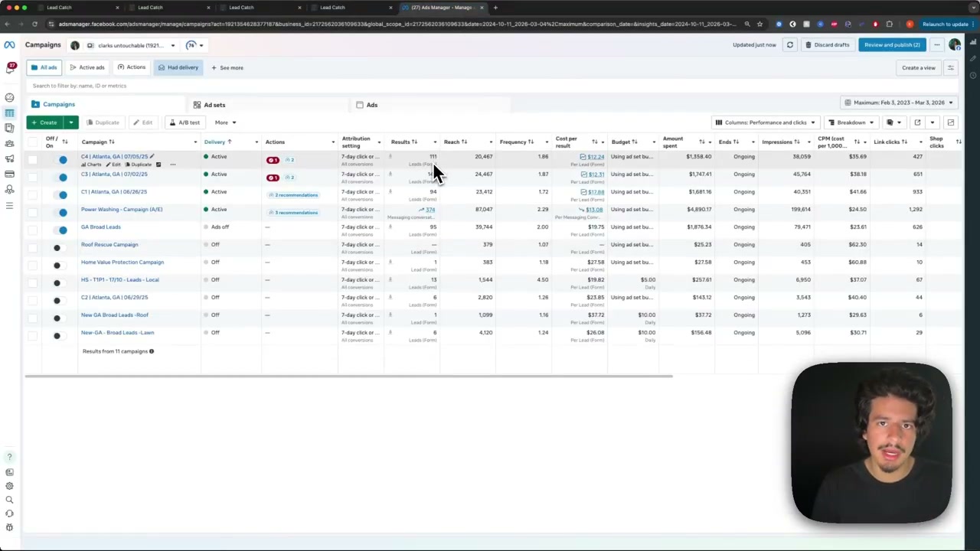Open Advertising settings megaphone icon in sidebar
This screenshot has height=551, width=980.
[9, 158]
